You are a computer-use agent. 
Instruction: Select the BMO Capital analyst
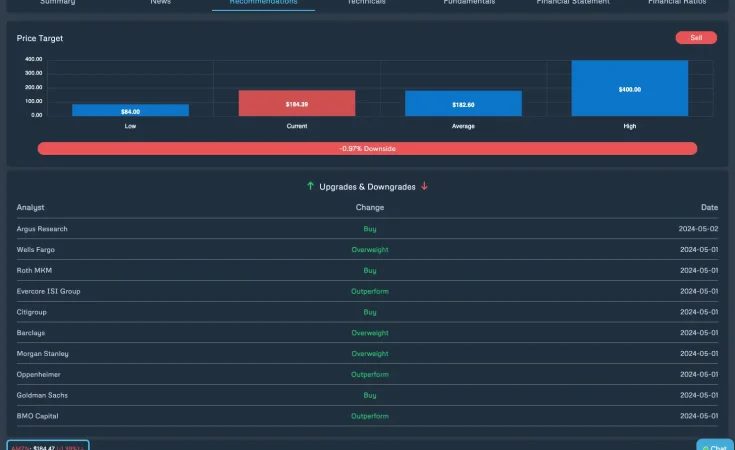38,416
